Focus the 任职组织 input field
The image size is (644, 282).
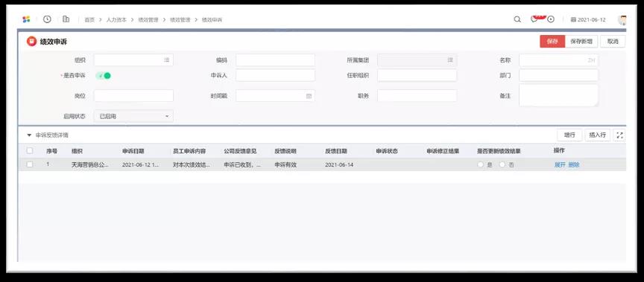pyautogui.click(x=417, y=75)
